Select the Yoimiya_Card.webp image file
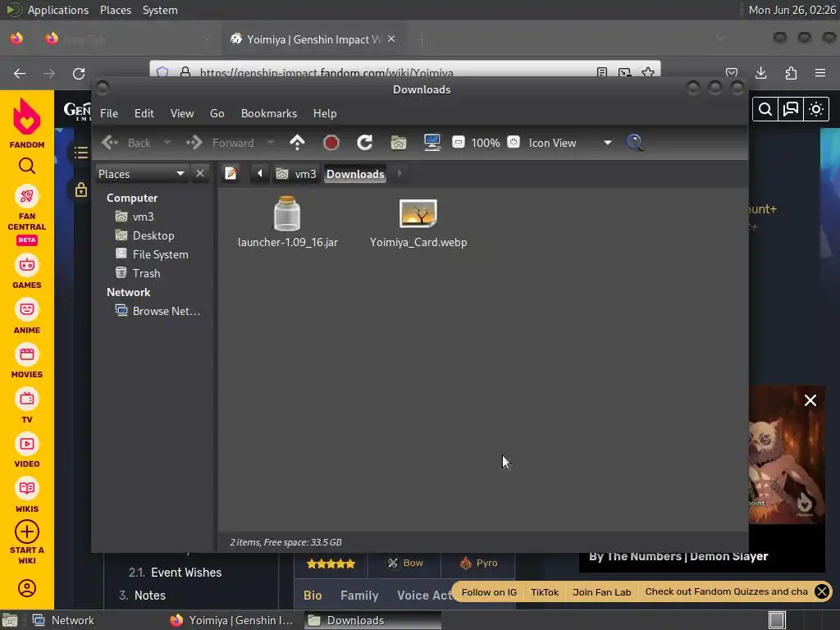Viewport: 840px width, 630px height. pos(418,221)
